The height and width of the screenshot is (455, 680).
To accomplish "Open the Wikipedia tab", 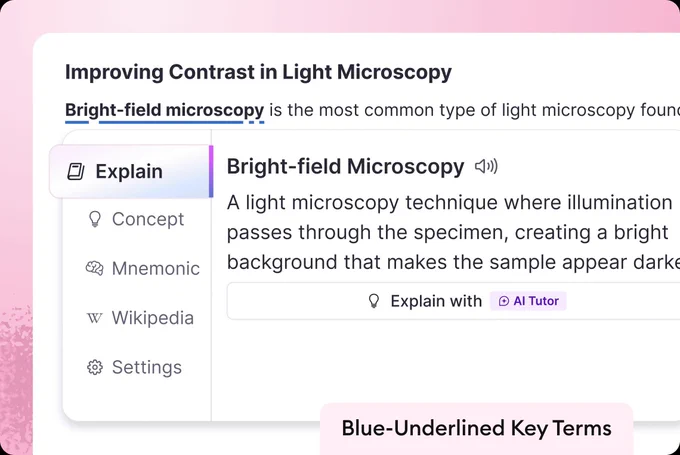I will coord(140,318).
